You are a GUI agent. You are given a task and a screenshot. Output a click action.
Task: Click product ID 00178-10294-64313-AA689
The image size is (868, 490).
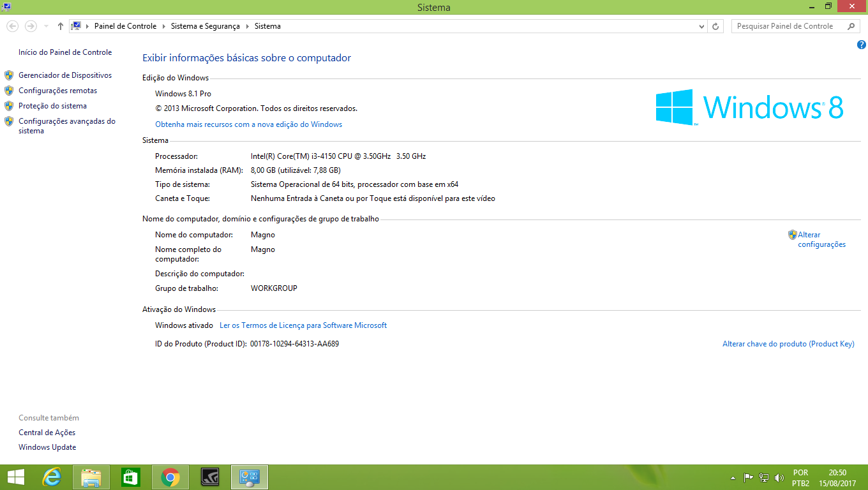(294, 344)
